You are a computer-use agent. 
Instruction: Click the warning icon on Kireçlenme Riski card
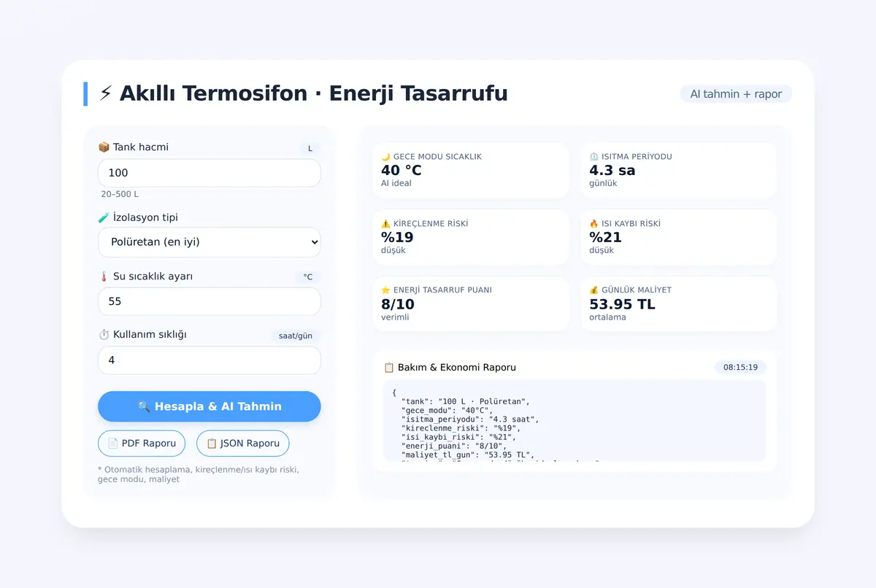click(x=385, y=224)
